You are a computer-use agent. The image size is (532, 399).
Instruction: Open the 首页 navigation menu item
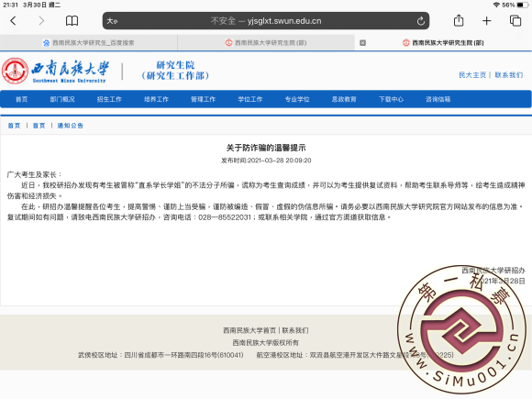[x=22, y=99]
